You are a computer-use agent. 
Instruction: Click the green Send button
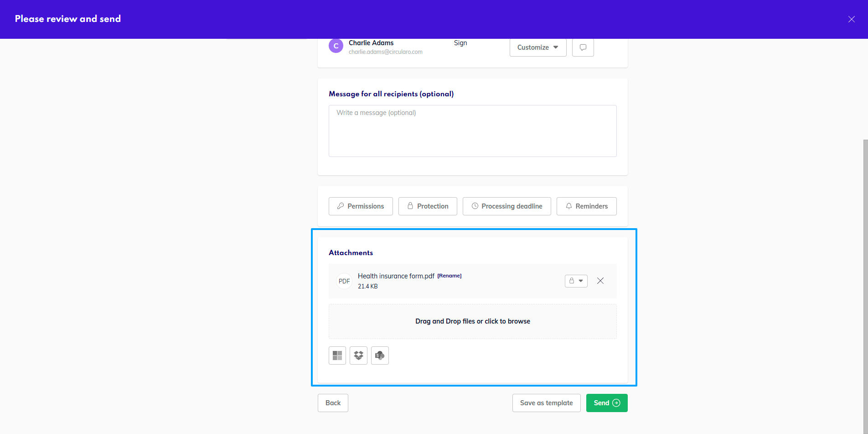point(606,403)
